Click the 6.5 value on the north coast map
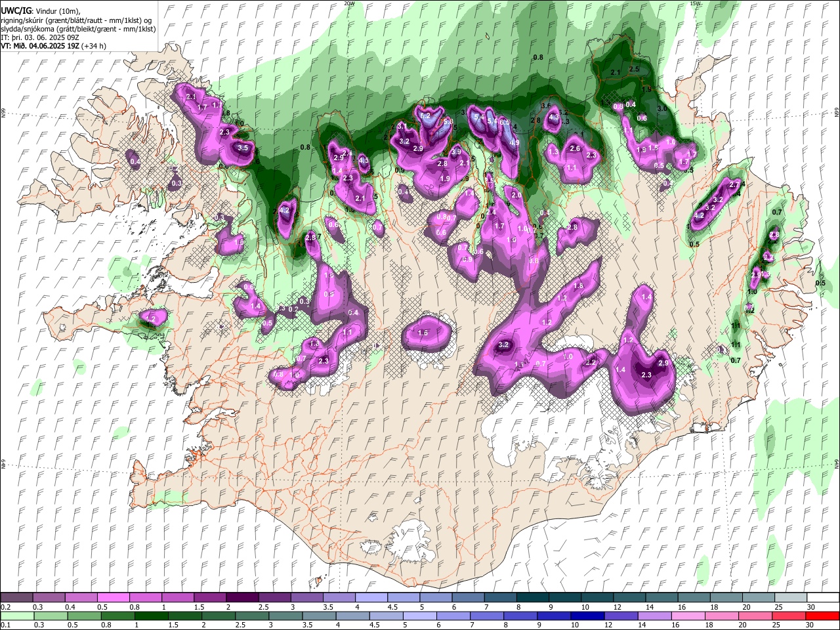This screenshot has width=840, height=630. pyautogui.click(x=505, y=122)
